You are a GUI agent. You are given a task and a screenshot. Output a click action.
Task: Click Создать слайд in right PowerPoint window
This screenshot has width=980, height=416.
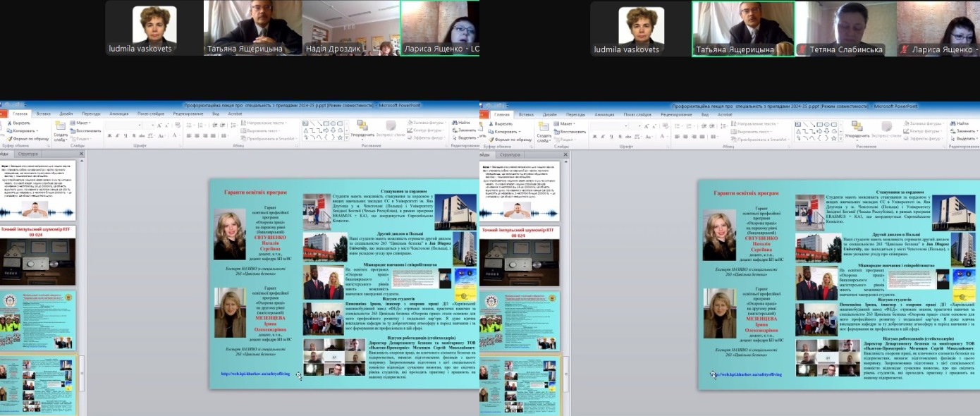pyautogui.click(x=546, y=131)
